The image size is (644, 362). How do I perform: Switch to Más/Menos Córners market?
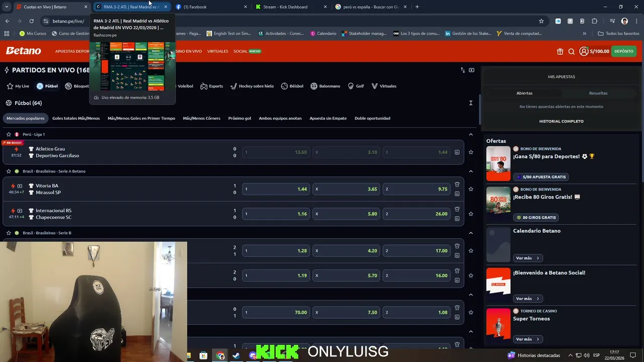(202, 118)
